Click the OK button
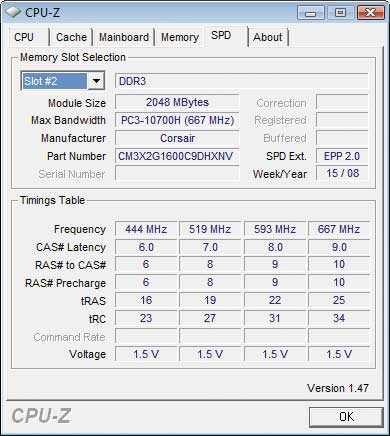390x436 pixels. click(x=346, y=417)
